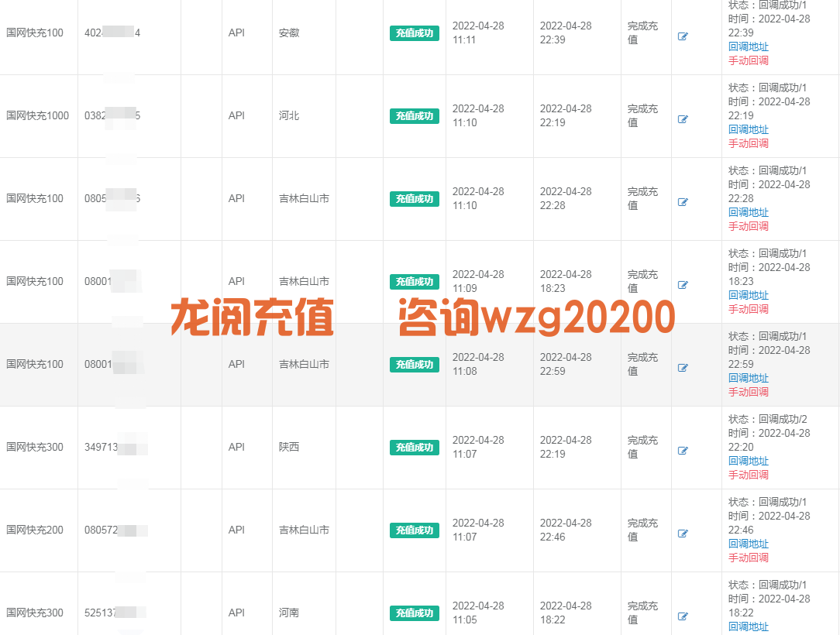The image size is (840, 635).
Task: Click 充值成功 badge in the 河北 row
Action: click(414, 116)
